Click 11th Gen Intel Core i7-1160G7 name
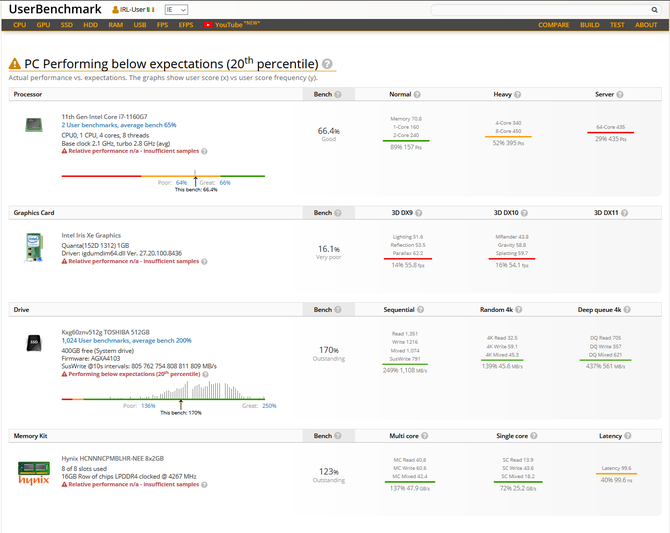Image resolution: width=670 pixels, height=533 pixels. (x=104, y=117)
